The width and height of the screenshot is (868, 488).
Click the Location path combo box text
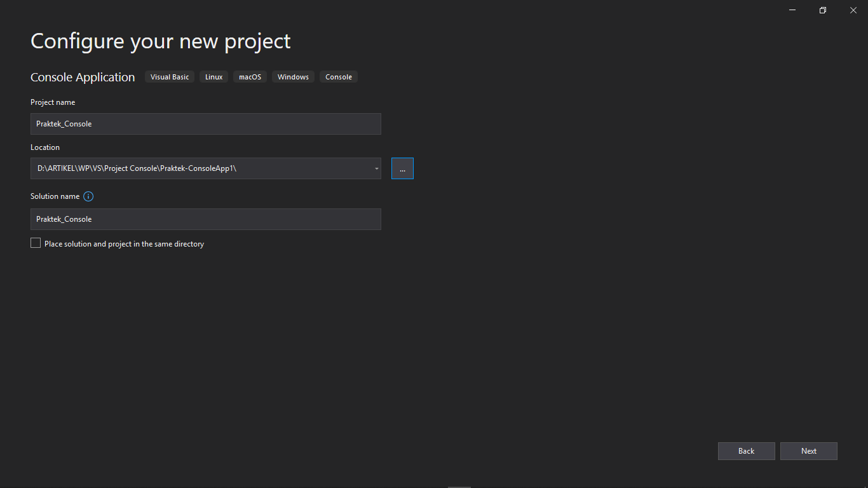[x=137, y=168]
